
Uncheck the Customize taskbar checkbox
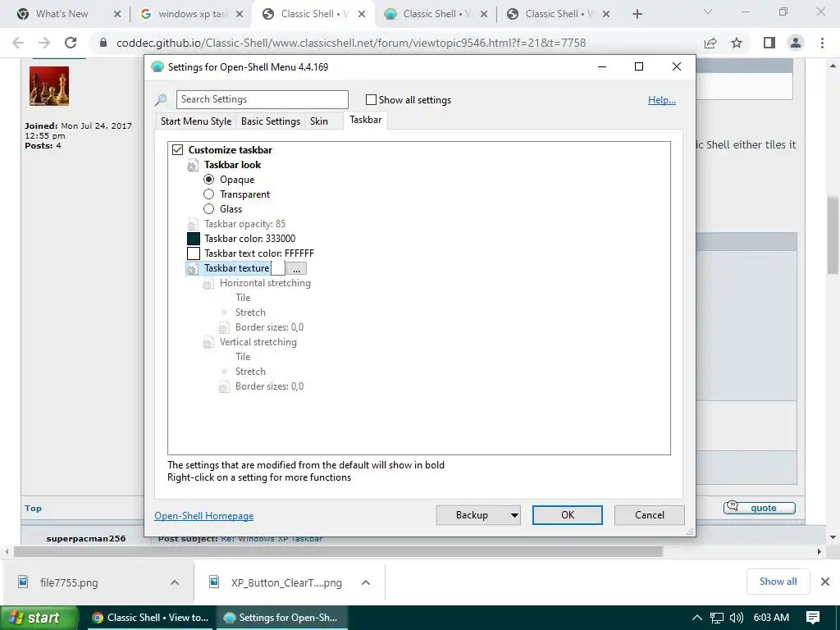click(x=177, y=150)
